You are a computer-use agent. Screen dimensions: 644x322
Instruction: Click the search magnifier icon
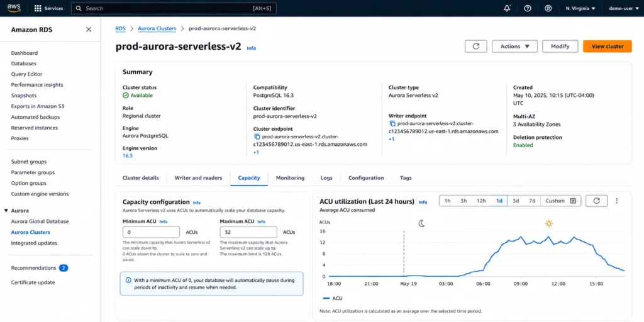point(79,8)
